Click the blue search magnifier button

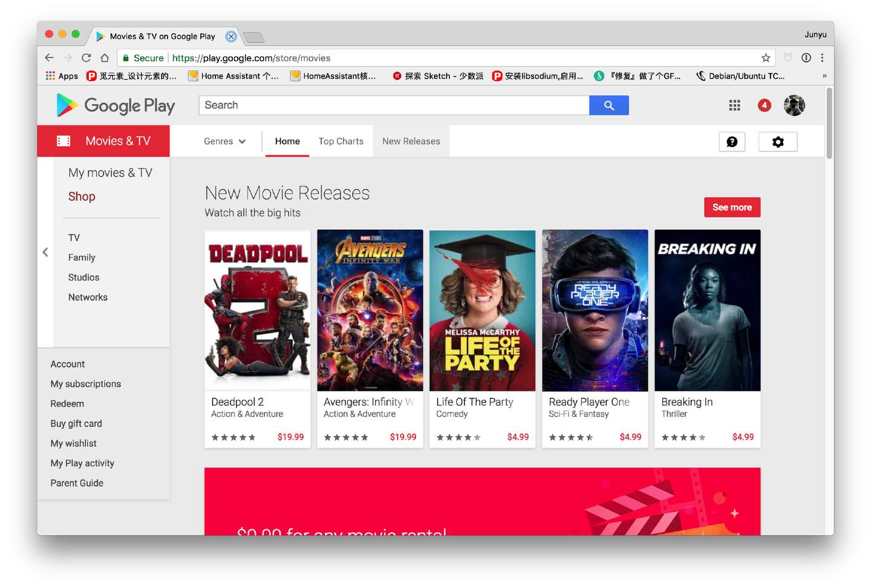[608, 105]
